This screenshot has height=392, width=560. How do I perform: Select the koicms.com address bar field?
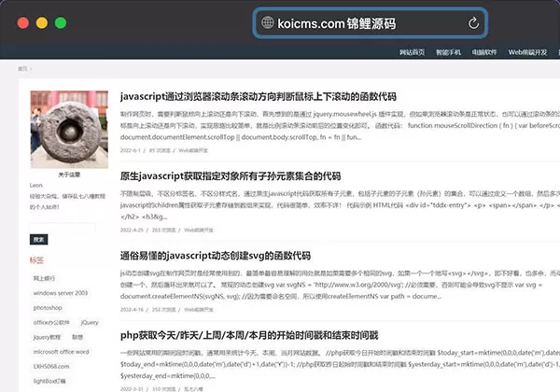pyautogui.click(x=371, y=23)
